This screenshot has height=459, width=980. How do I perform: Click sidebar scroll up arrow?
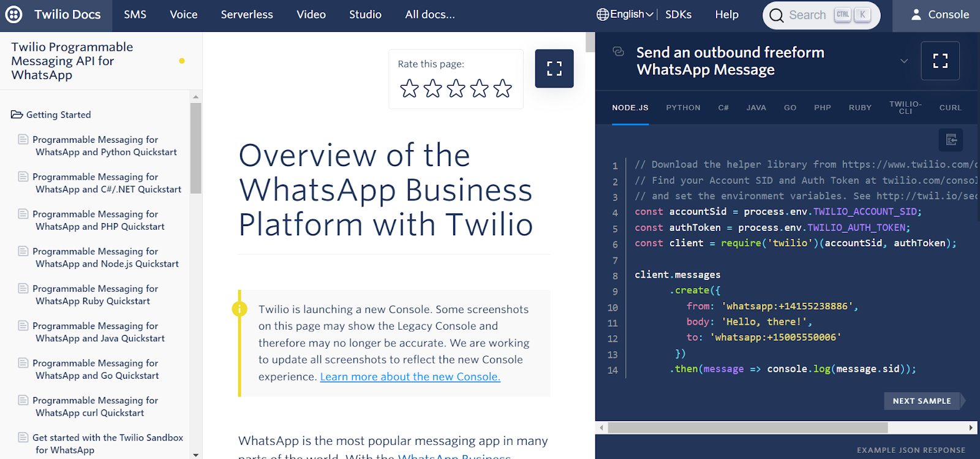pyautogui.click(x=196, y=97)
